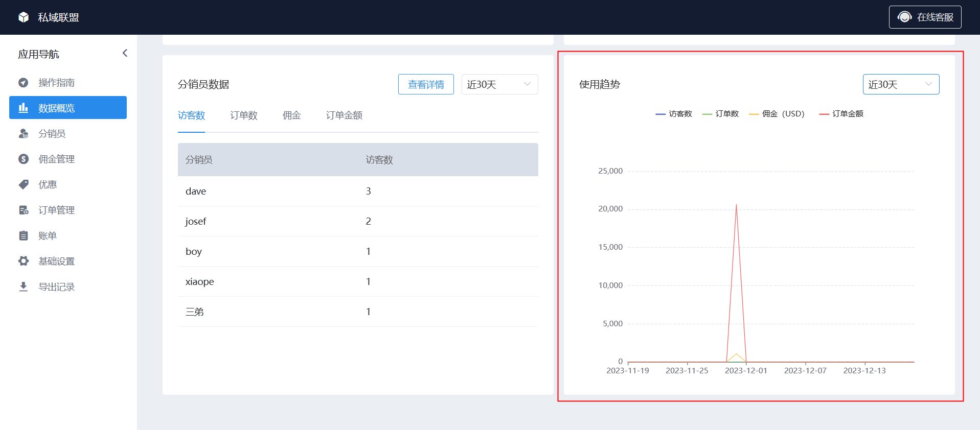Open 账单 sidebar item

[68, 236]
